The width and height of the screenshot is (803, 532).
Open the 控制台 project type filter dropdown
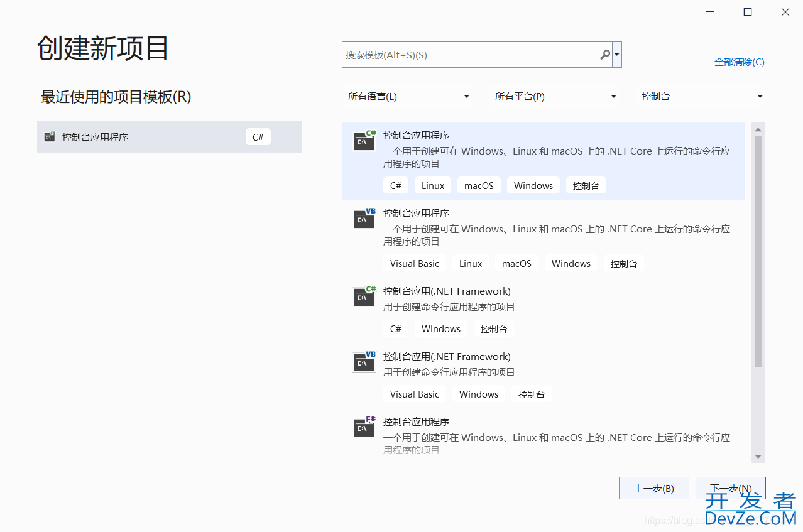coord(701,97)
